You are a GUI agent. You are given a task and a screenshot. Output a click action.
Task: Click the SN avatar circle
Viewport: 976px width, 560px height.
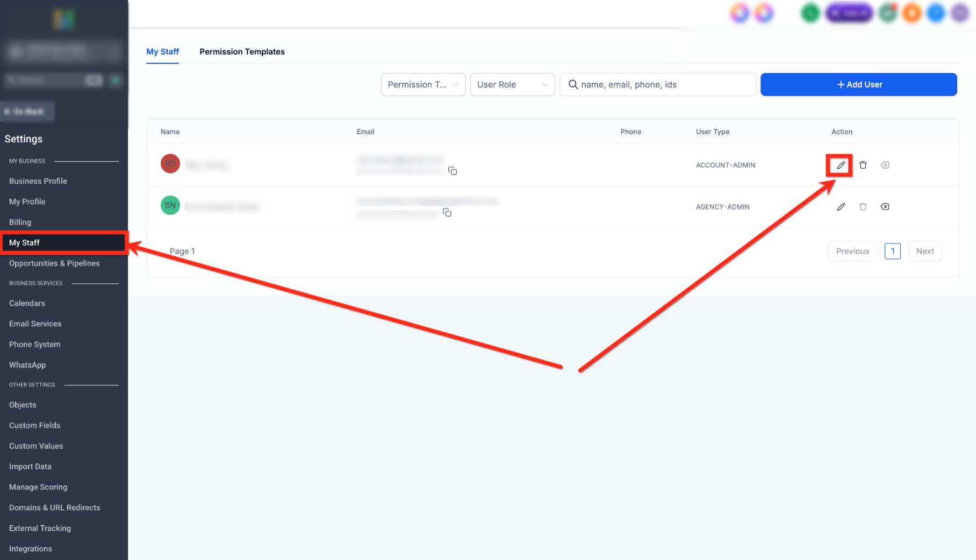(x=170, y=205)
